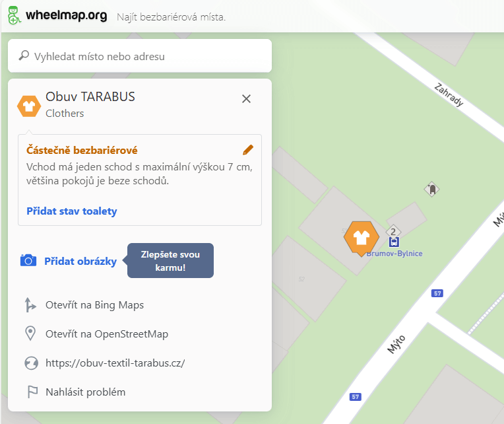Screen dimensions: 504x424
Task: Click the directions arrow icon for Bing Maps
Action: (30, 305)
